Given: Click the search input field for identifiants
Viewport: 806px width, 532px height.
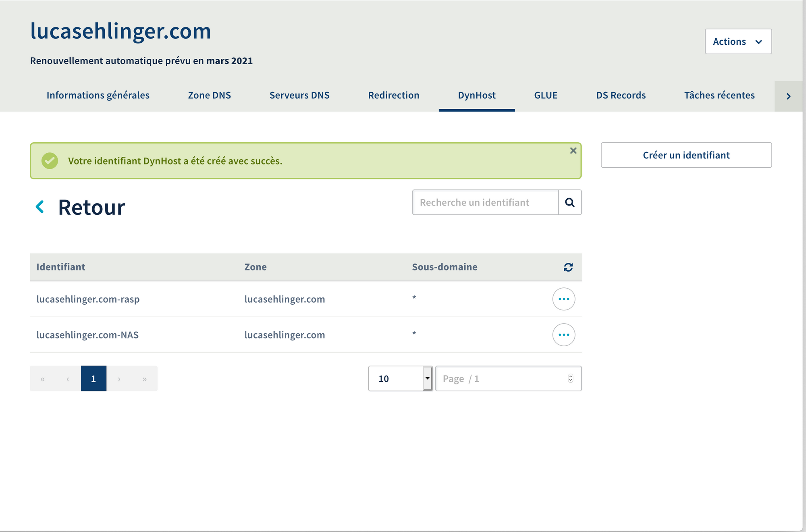Looking at the screenshot, I should 486,202.
